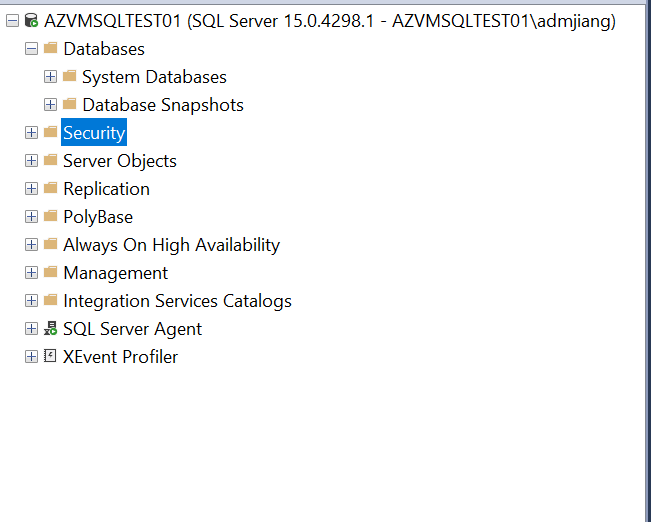Image resolution: width=651 pixels, height=522 pixels.
Task: Click the XEvent Profiler icon
Action: coord(50,357)
